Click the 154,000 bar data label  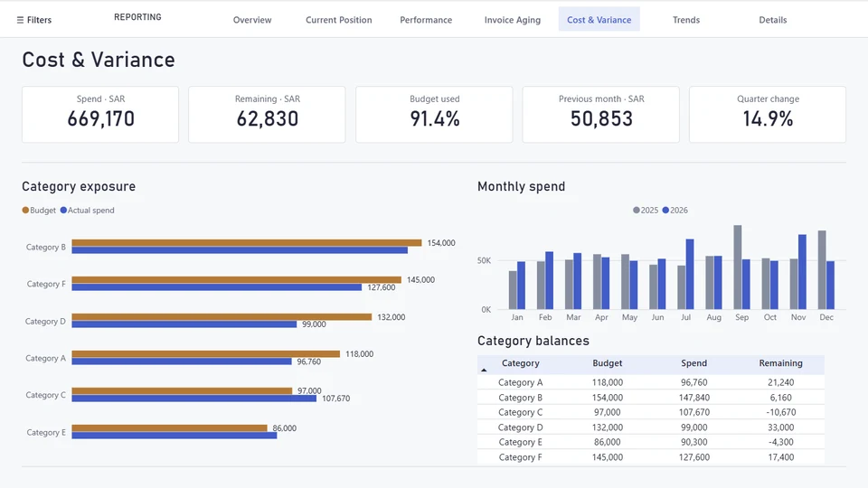click(441, 243)
